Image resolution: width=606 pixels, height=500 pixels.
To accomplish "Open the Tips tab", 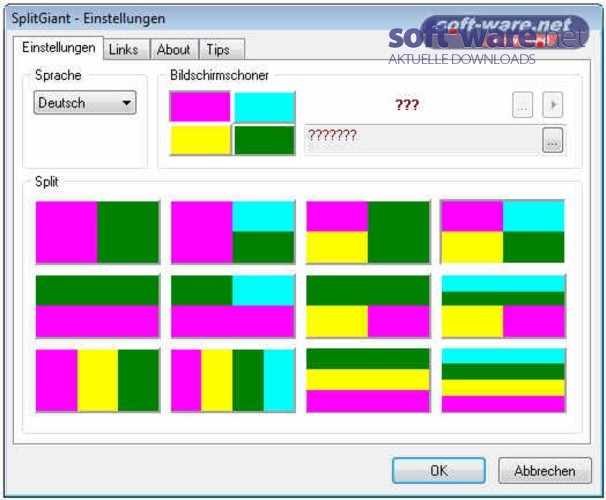I will (221, 49).
